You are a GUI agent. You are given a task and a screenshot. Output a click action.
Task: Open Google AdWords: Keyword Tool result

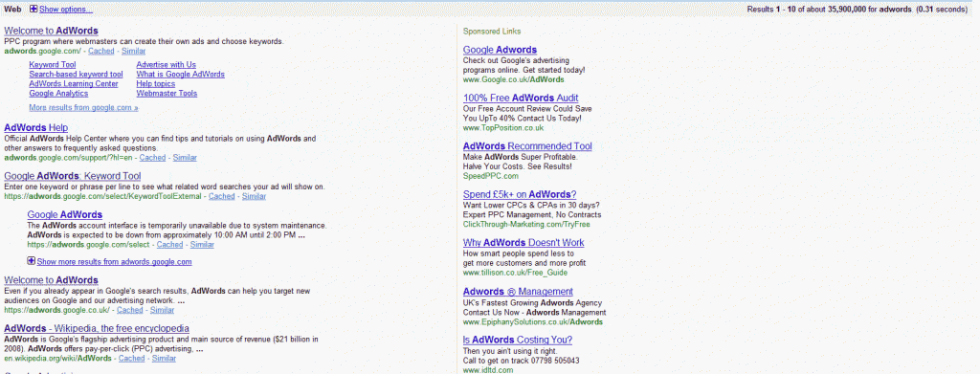[73, 176]
